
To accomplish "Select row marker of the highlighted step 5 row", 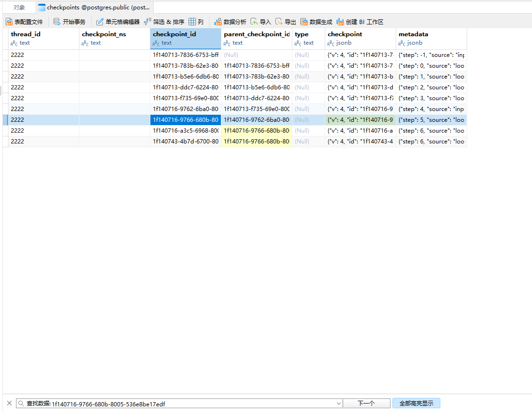I will pos(5,120).
